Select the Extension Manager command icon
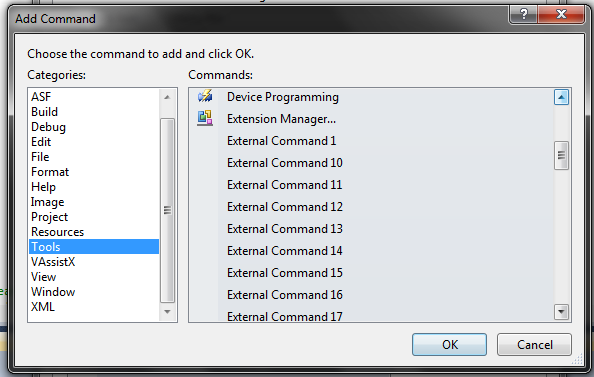This screenshot has width=594, height=377. click(x=205, y=118)
